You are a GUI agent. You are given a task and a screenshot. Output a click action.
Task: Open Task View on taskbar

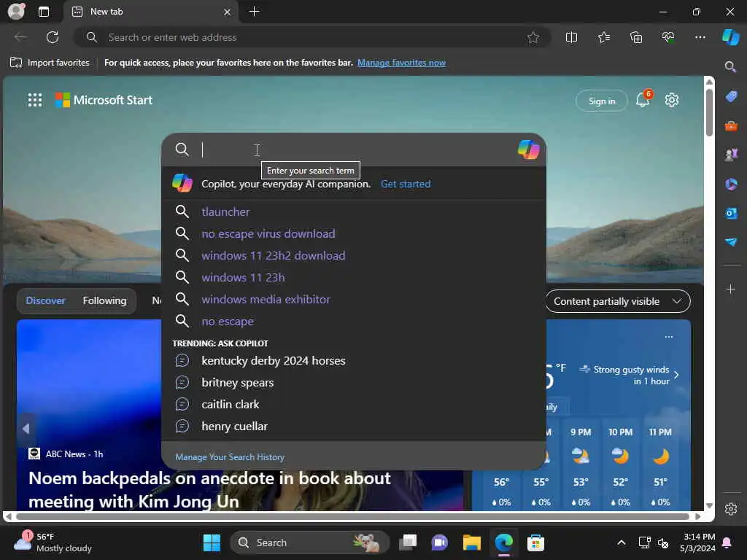(x=408, y=542)
